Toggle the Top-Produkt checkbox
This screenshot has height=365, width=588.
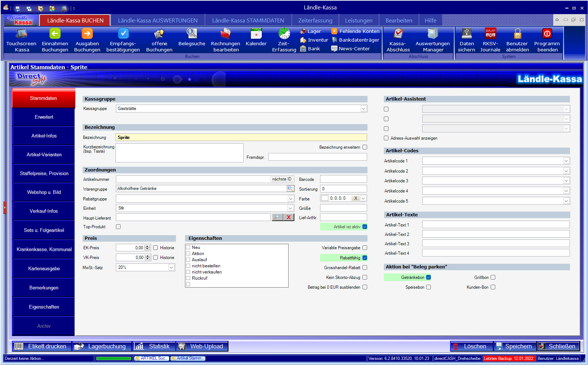coord(118,227)
